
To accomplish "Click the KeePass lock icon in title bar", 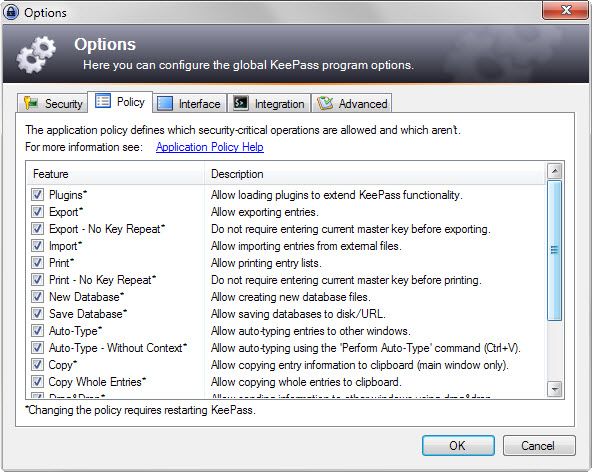I will 11,12.
